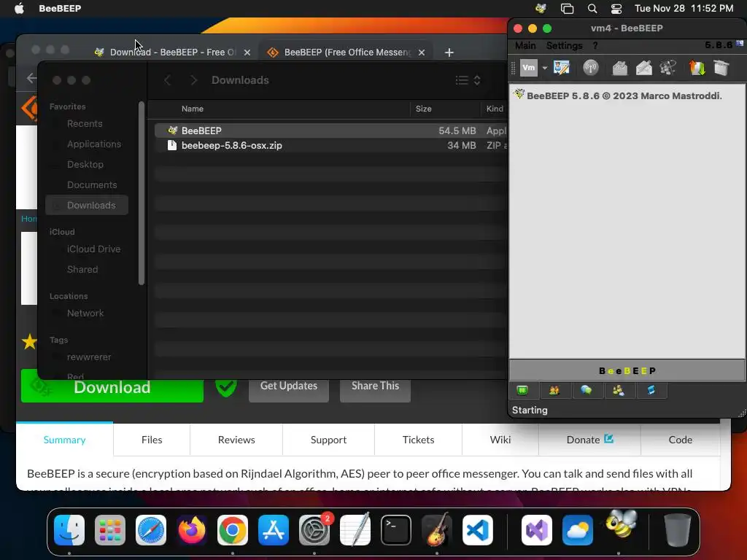The height and width of the screenshot is (560, 747).
Task: Select the green home tab icon in BeeBEEP
Action: 522,391
